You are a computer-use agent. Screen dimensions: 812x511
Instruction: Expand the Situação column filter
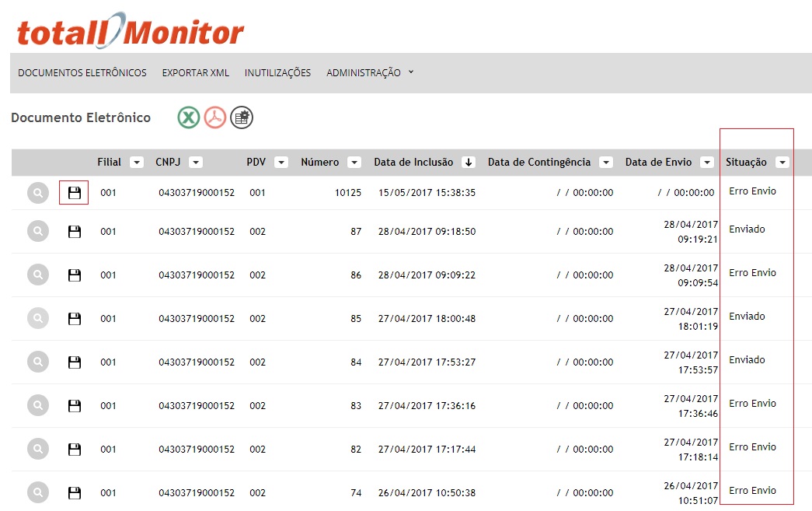782,163
